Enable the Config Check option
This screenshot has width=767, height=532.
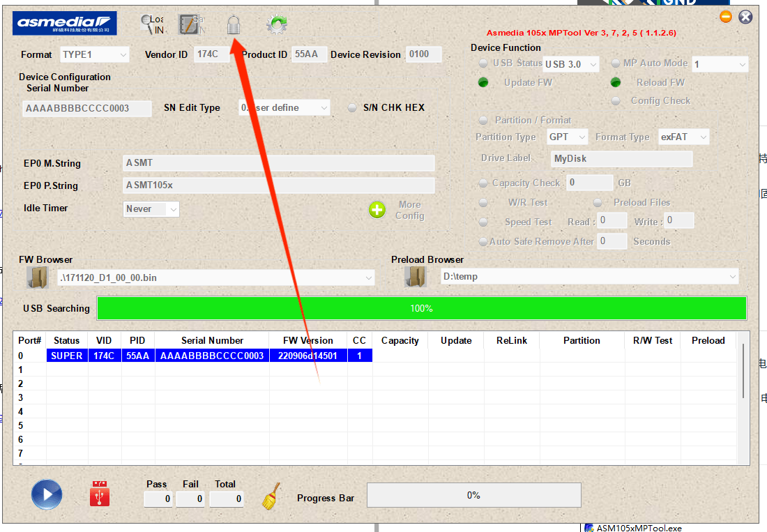coord(616,100)
